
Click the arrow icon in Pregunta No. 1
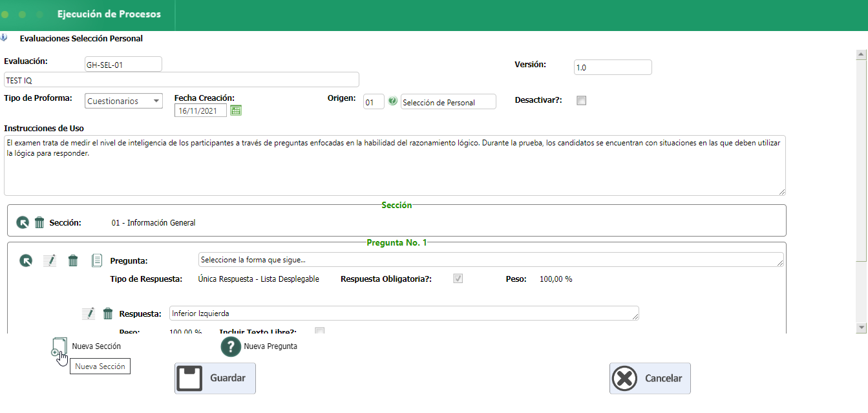[26, 260]
